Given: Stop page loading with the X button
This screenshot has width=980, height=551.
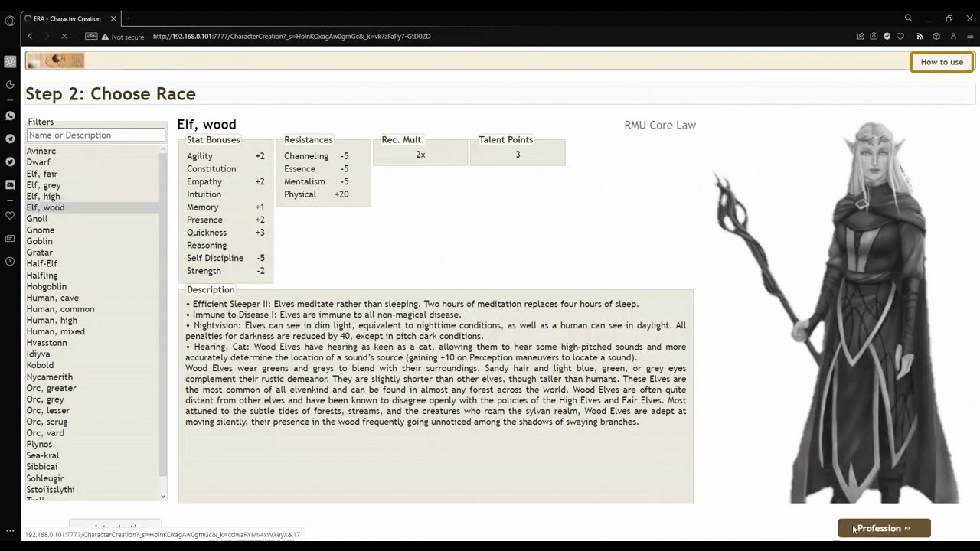Looking at the screenshot, I should click(64, 36).
